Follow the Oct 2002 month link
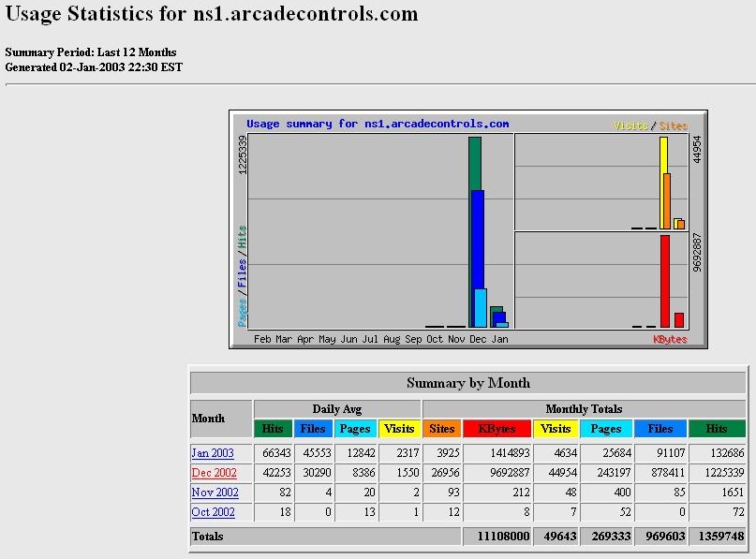 pyautogui.click(x=214, y=512)
